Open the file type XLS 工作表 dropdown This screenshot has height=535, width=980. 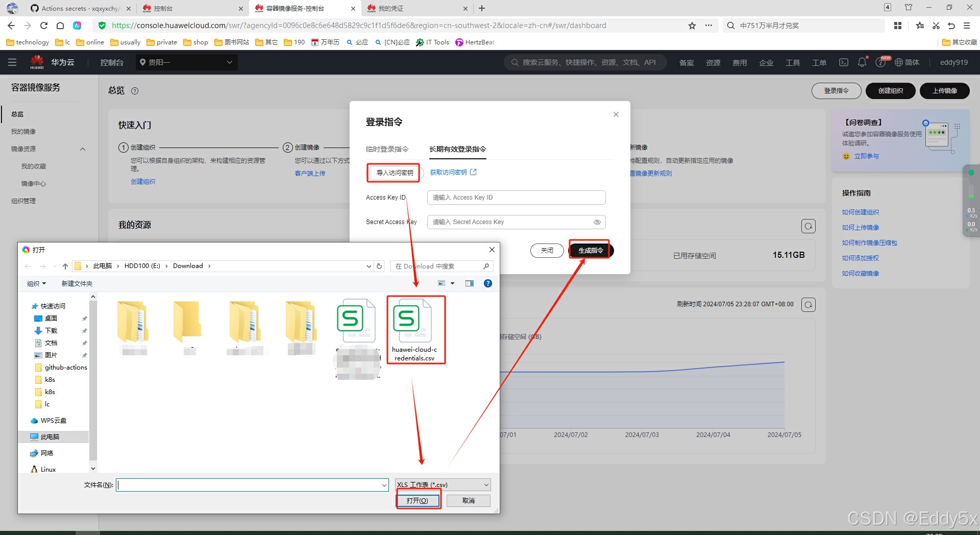[x=443, y=485]
